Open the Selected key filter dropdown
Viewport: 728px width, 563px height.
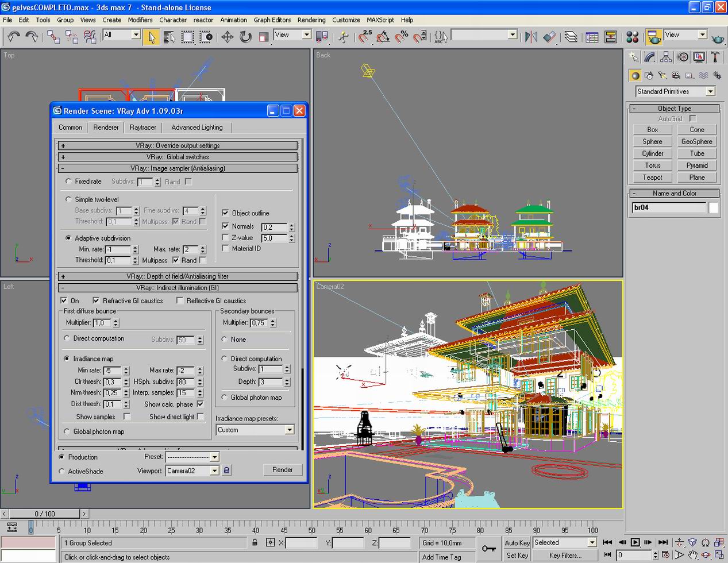coord(592,542)
